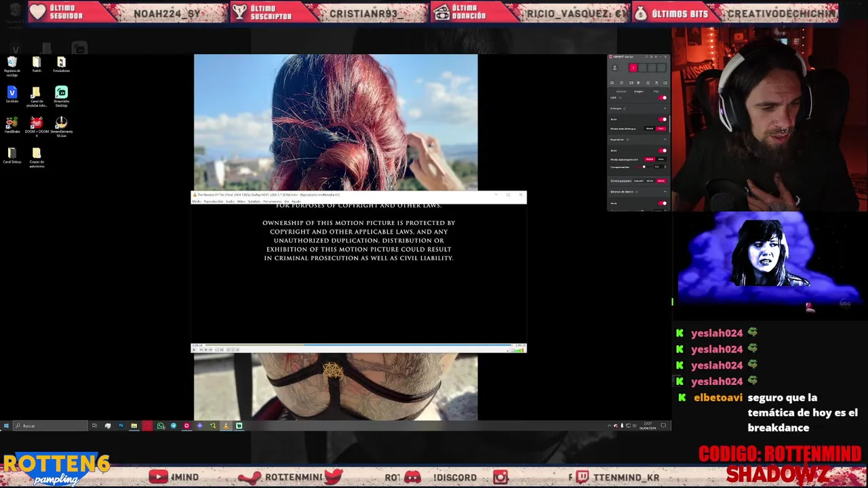Screen dimensions: 868x488
Task: Open the Subtítulo menu in VLC
Action: 254,201
